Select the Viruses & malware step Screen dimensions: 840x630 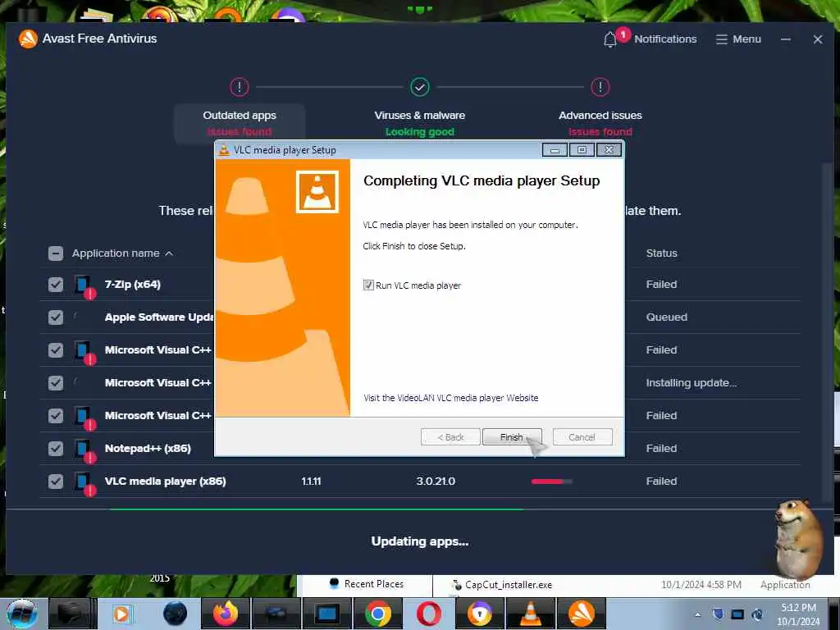pyautogui.click(x=419, y=124)
